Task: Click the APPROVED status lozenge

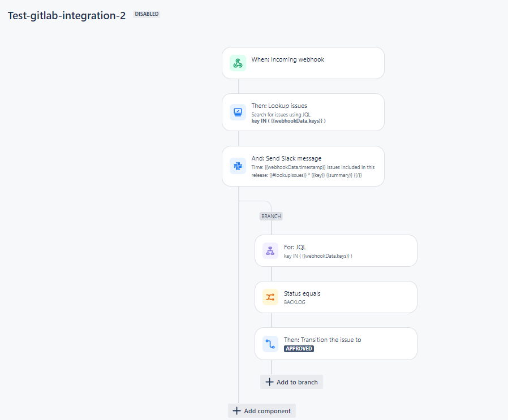Action: click(x=299, y=349)
